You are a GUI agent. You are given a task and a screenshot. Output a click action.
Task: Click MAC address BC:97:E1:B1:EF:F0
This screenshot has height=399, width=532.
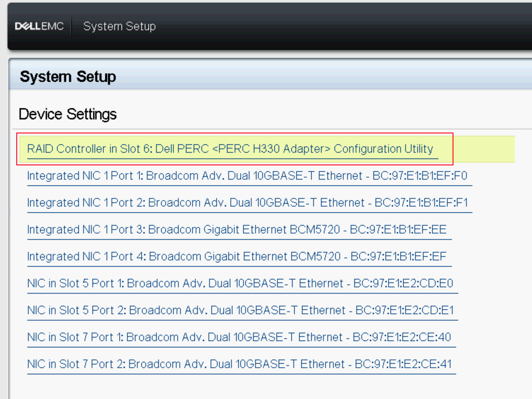click(x=420, y=176)
